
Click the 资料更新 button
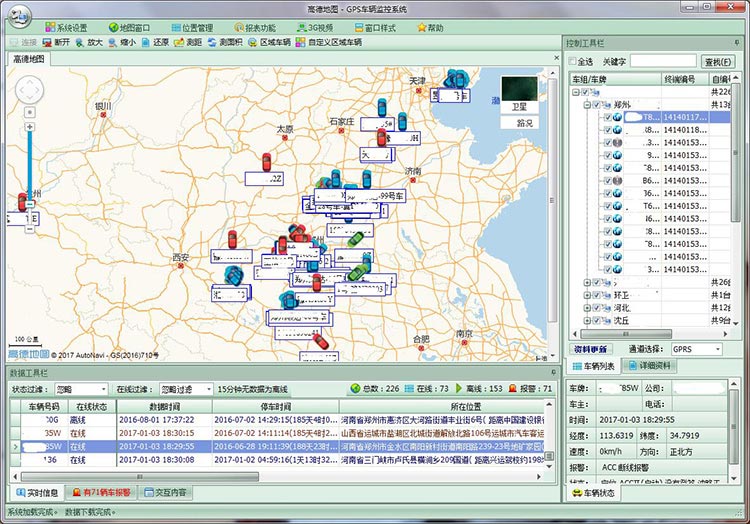click(x=591, y=349)
